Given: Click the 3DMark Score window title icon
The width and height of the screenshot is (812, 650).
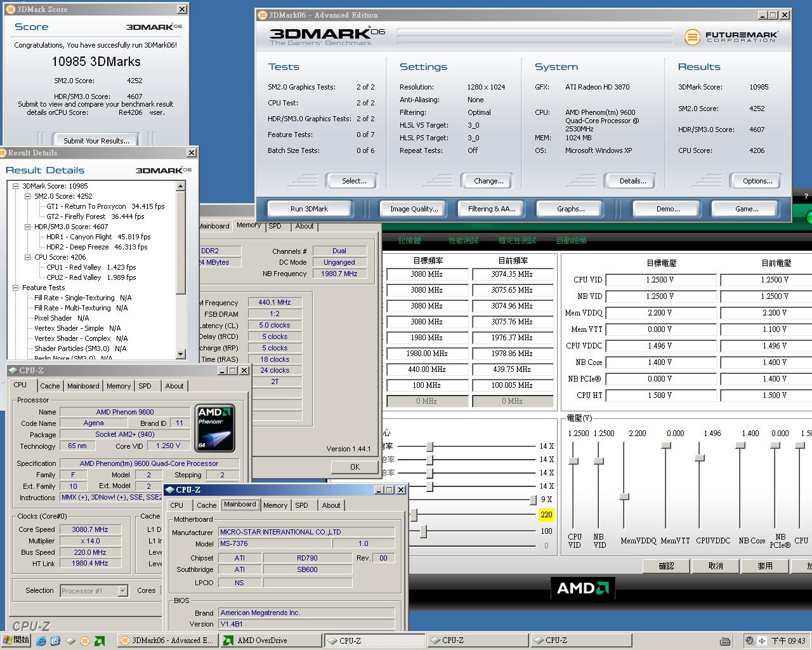Looking at the screenshot, I should coord(11,9).
